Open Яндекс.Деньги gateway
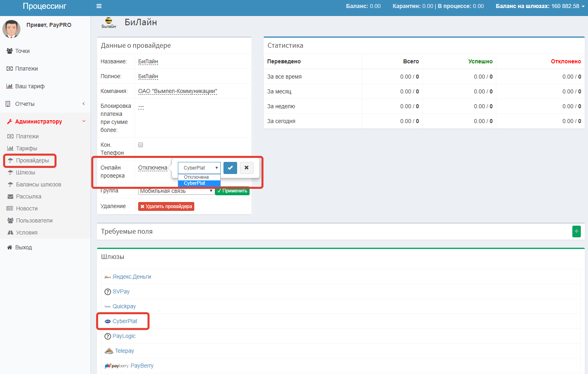Image resolution: width=588 pixels, height=374 pixels. pyautogui.click(x=131, y=277)
